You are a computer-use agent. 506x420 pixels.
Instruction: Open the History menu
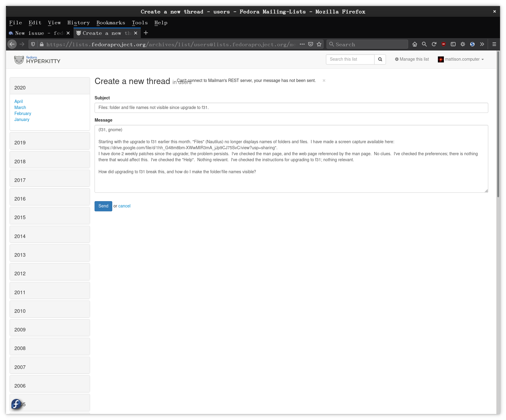[x=79, y=23]
